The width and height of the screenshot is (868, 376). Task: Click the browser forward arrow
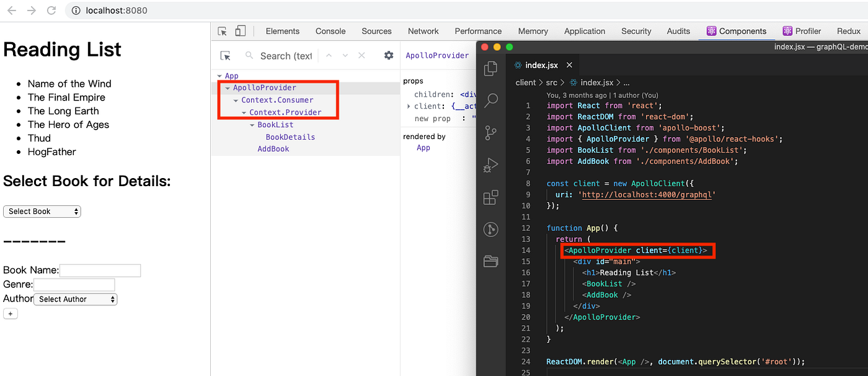tap(31, 11)
